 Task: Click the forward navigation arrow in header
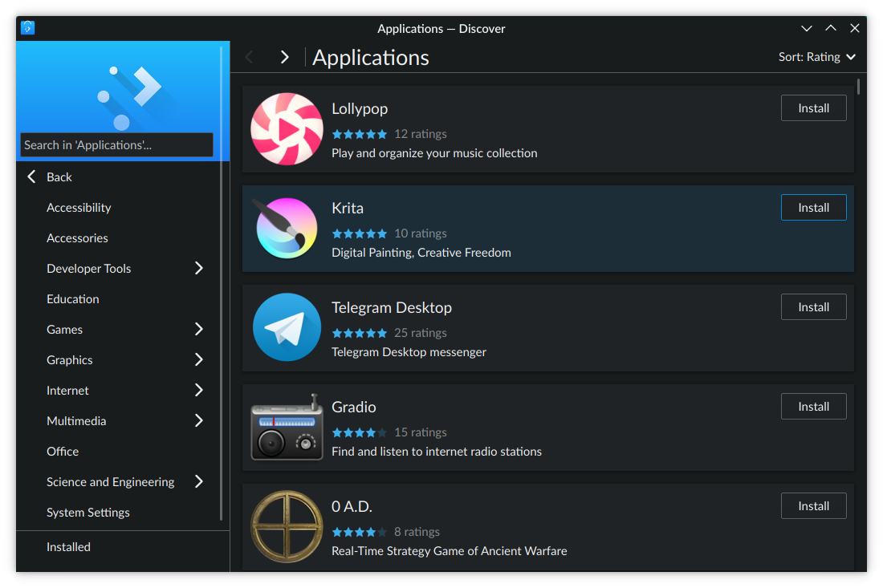(284, 57)
